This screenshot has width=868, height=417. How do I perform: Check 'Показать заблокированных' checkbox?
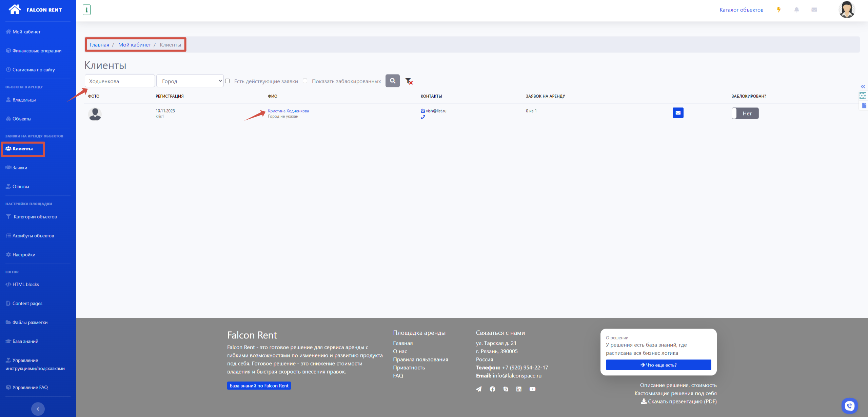click(305, 81)
